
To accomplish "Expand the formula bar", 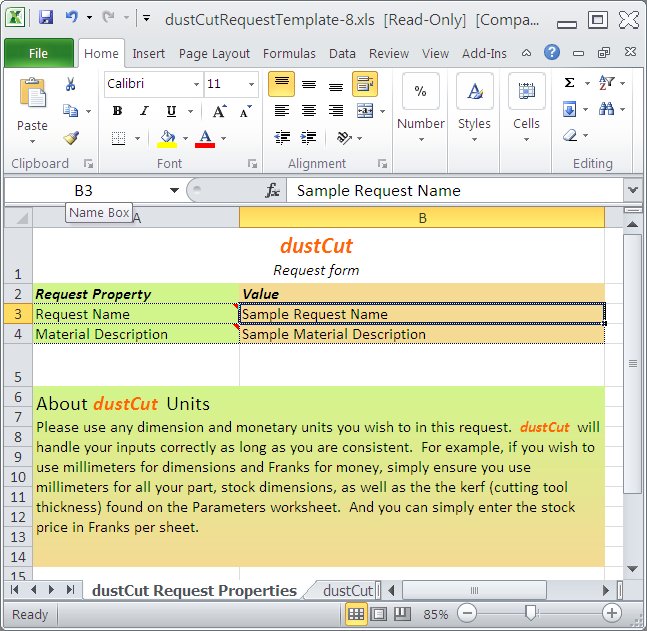I will pos(633,190).
